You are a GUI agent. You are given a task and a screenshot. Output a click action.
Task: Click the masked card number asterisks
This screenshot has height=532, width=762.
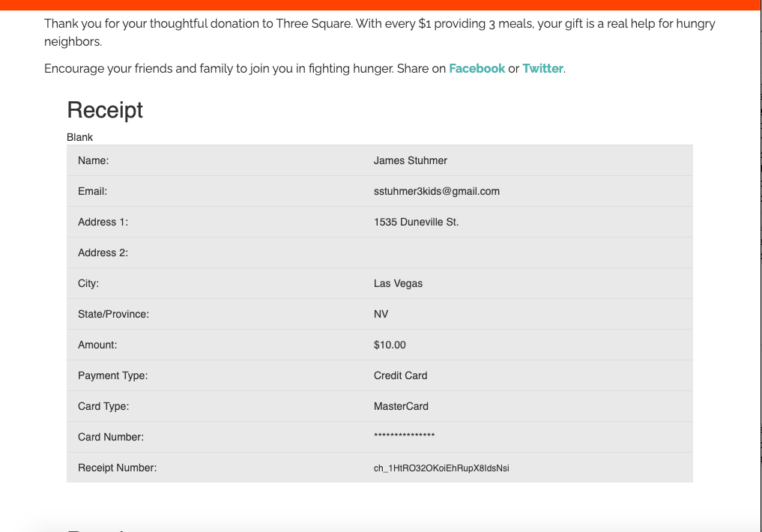pyautogui.click(x=404, y=437)
